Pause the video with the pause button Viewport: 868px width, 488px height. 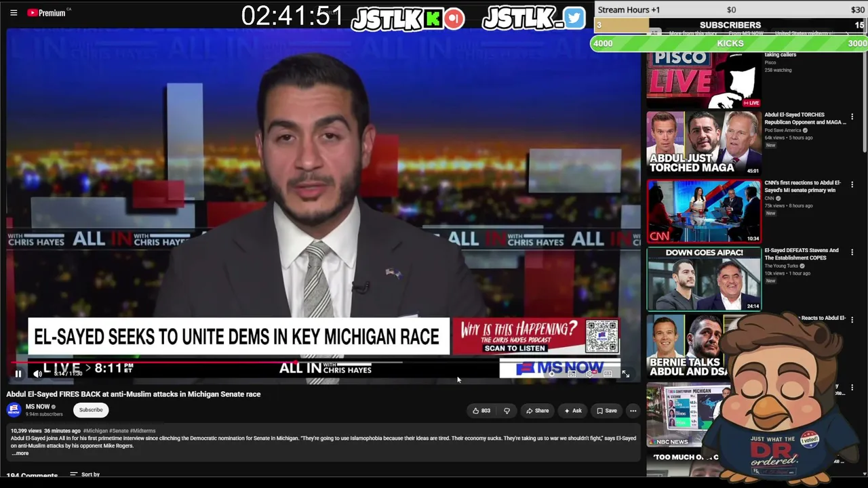(x=18, y=373)
